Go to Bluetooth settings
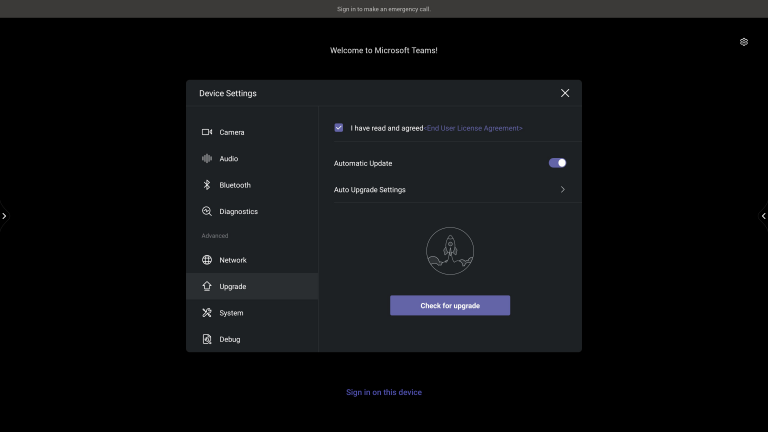 tap(252, 185)
